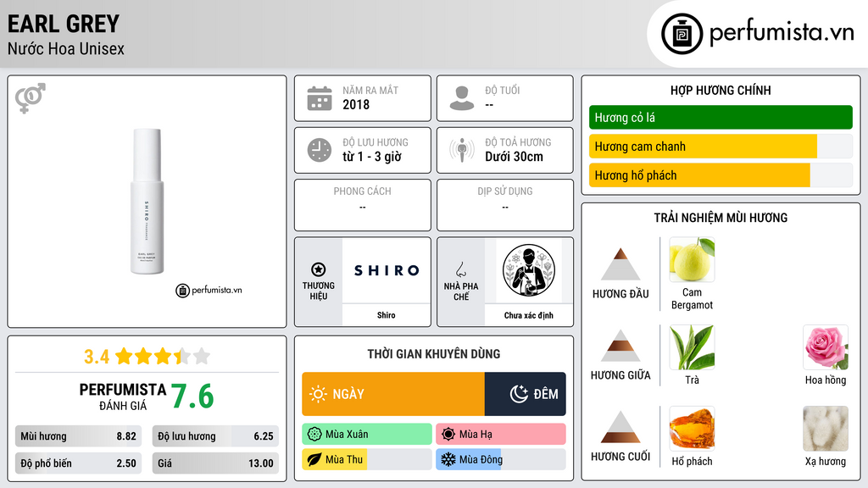
Task: Click the Dịp sử dụng card
Action: [x=505, y=205]
